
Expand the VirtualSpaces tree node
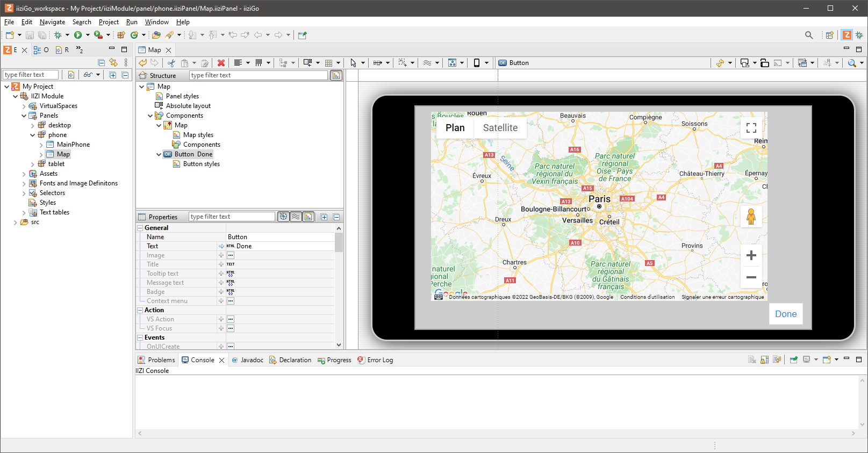click(24, 106)
